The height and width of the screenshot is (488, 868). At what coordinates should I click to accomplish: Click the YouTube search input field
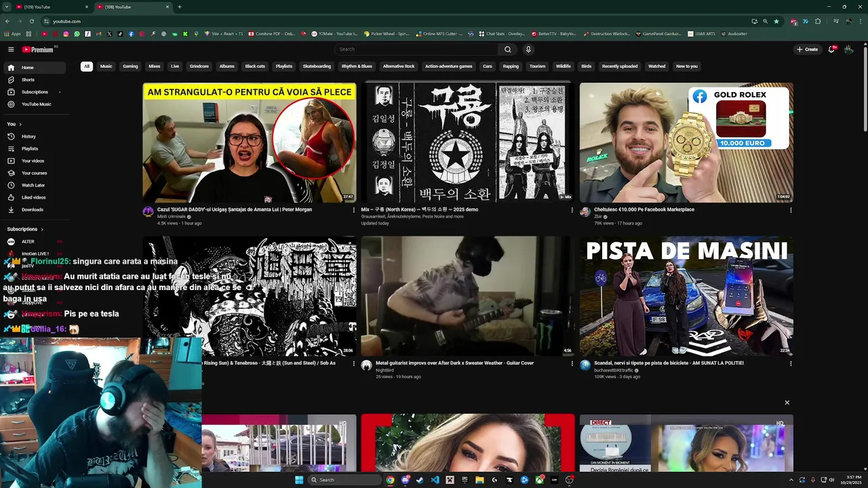(416, 49)
